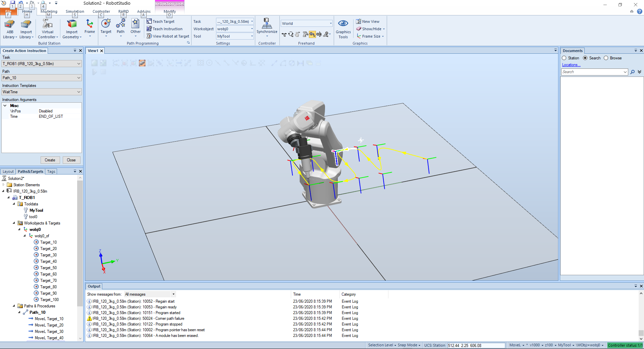Click the Frame tool icon
Viewport: 644px width, 349px height.
(x=90, y=24)
